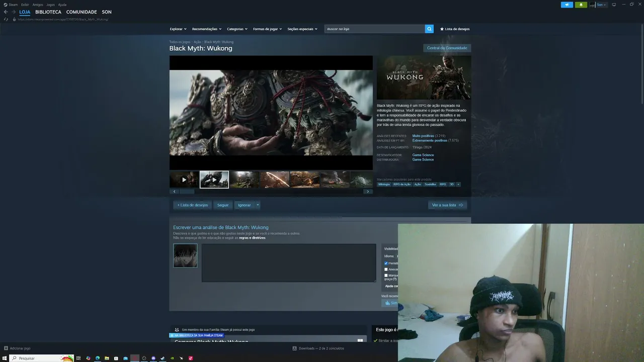Expand the Recomendações dropdown
This screenshot has width=644, height=362.
(207, 29)
